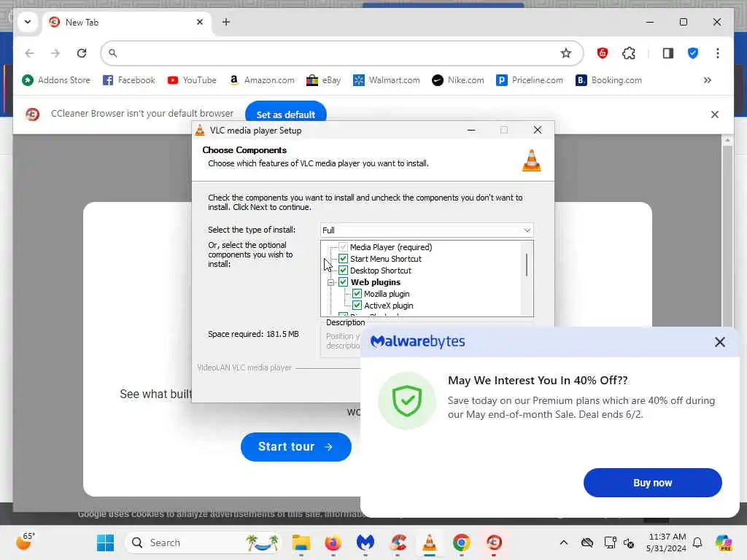Click the Malwarebytes logo in the popup
Viewport: 747px width, 560px height.
pyautogui.click(x=417, y=341)
